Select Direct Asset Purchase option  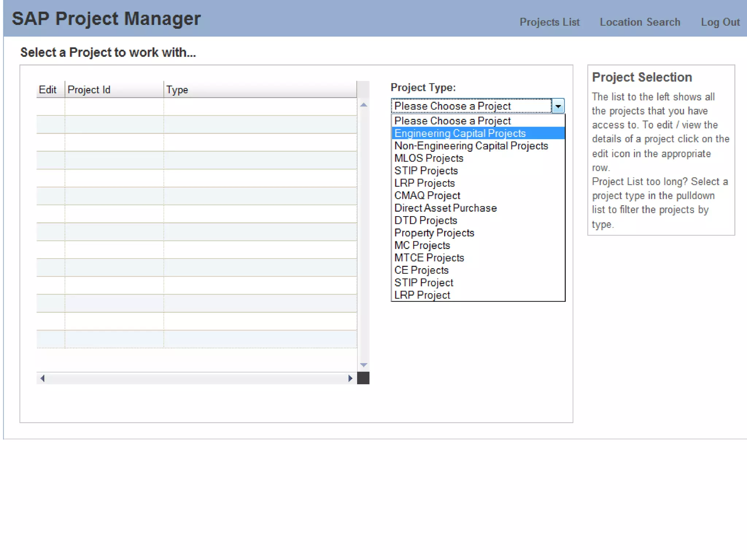(445, 208)
